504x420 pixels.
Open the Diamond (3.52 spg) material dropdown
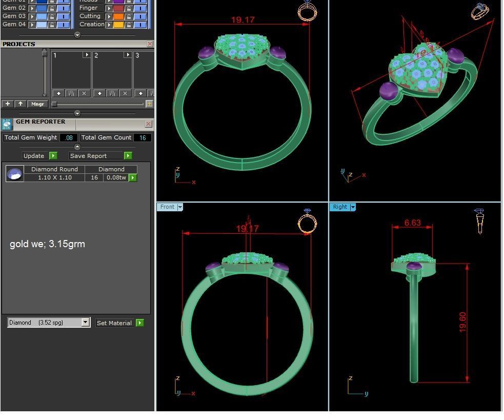coord(85,322)
